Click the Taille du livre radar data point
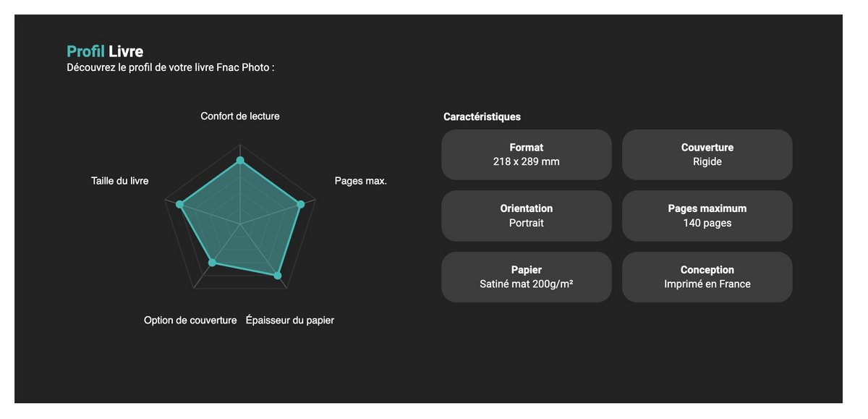Viewport: 868px width, 419px height. [x=181, y=205]
